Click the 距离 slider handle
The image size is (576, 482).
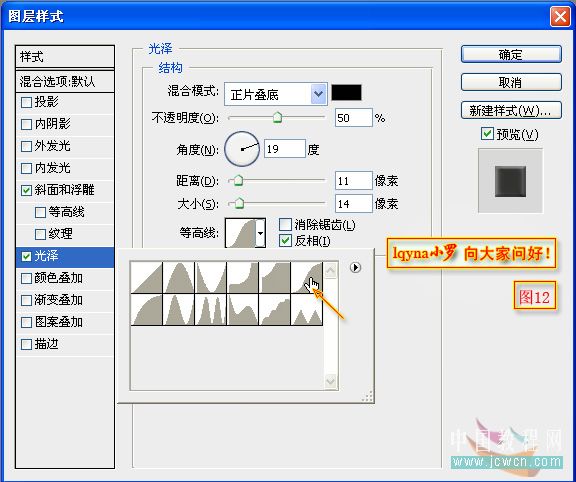(x=238, y=180)
